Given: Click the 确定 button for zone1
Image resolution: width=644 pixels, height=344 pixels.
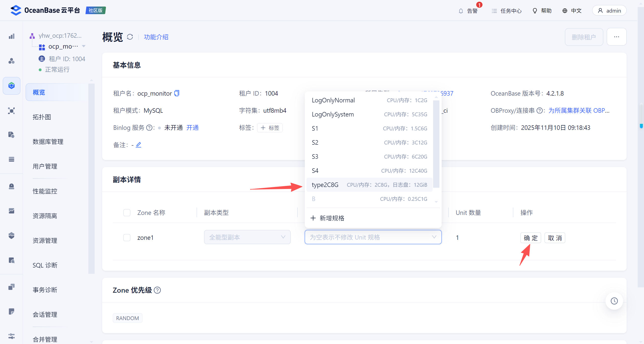Looking at the screenshot, I should click(x=531, y=238).
